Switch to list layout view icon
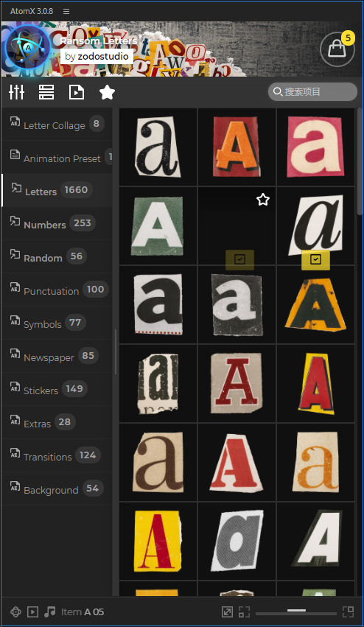This screenshot has width=364, height=627. coord(46,92)
